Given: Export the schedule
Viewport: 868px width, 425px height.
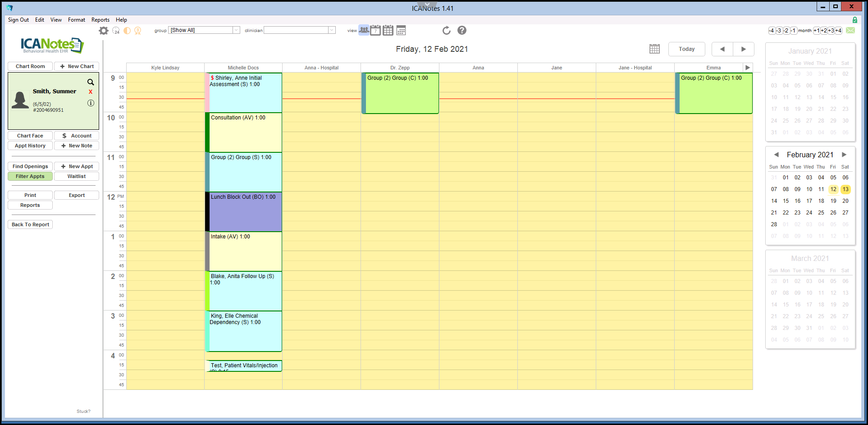Looking at the screenshot, I should tap(77, 195).
